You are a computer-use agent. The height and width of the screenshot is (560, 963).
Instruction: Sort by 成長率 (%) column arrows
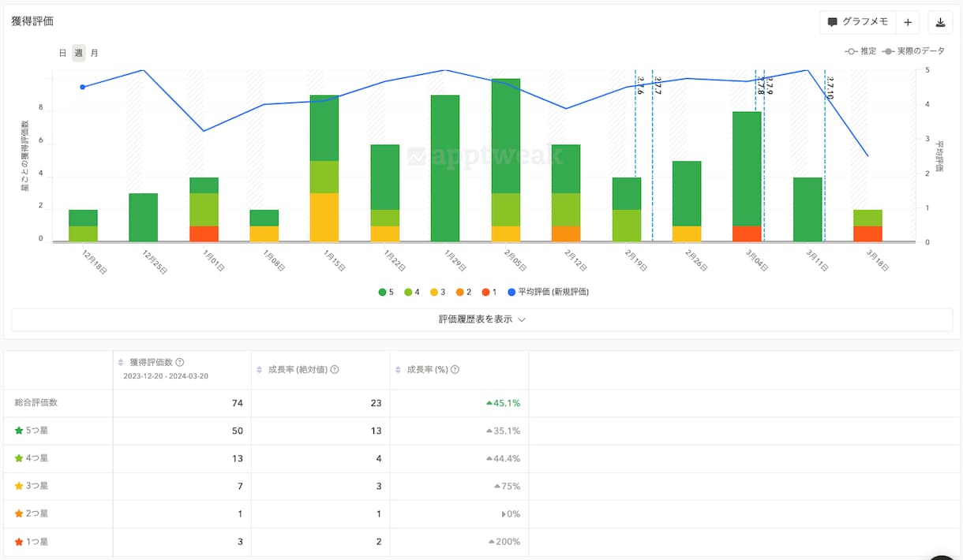398,369
